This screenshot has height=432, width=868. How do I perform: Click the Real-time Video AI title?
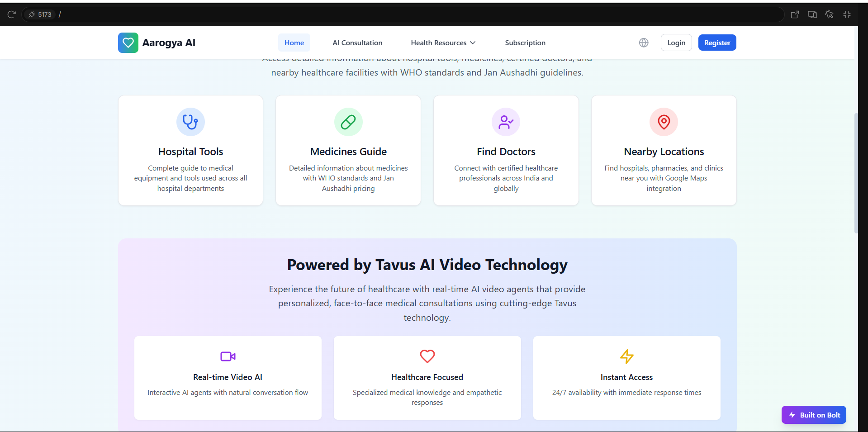[x=228, y=377]
